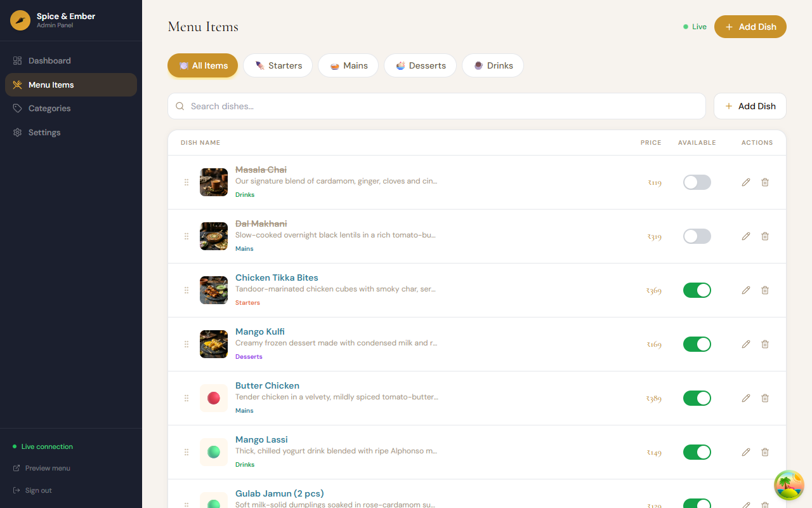Delete Mango Lassi with trash icon

point(765,452)
